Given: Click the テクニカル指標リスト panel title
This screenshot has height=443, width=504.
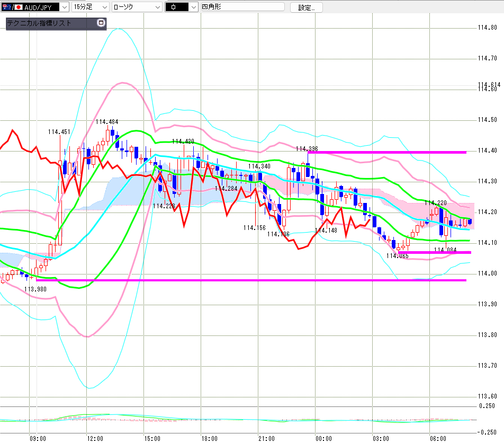Looking at the screenshot, I should [39, 23].
